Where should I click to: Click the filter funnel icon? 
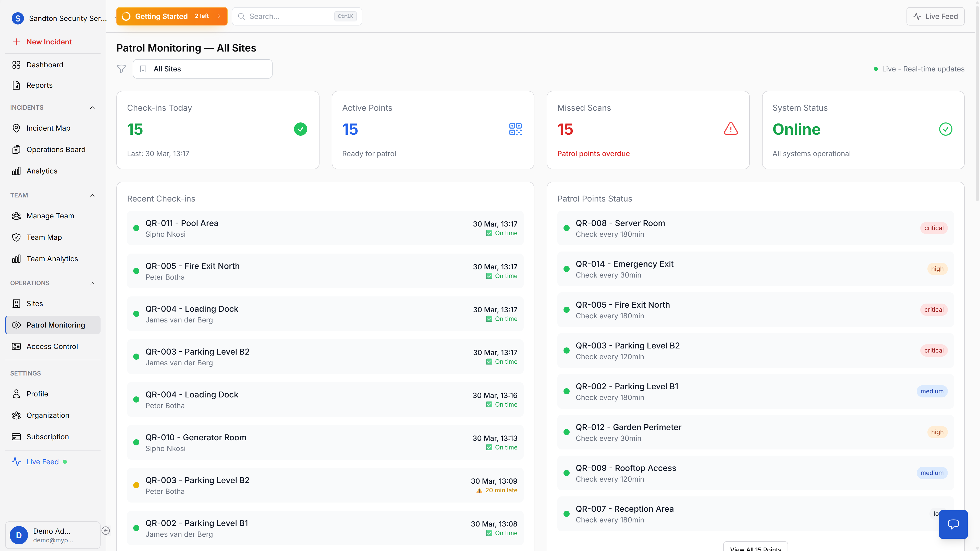click(x=121, y=69)
